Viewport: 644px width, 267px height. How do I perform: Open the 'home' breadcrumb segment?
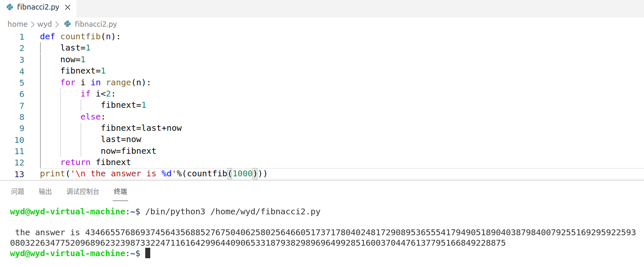[17, 24]
